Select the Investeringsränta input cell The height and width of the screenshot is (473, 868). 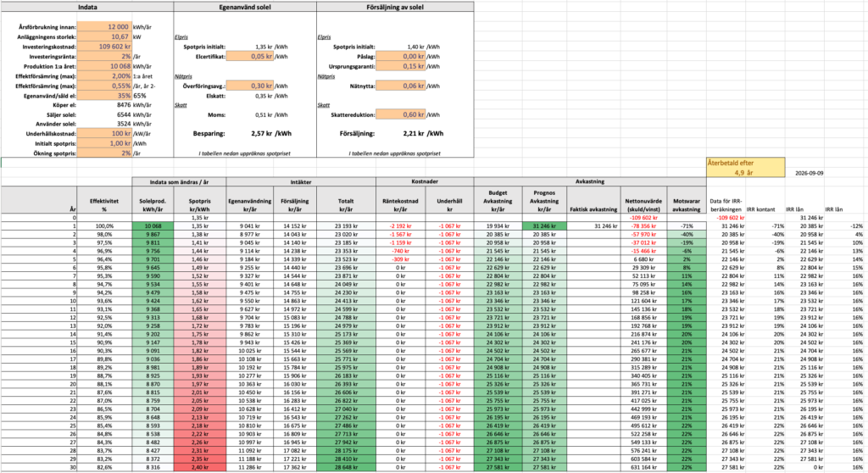[104, 57]
